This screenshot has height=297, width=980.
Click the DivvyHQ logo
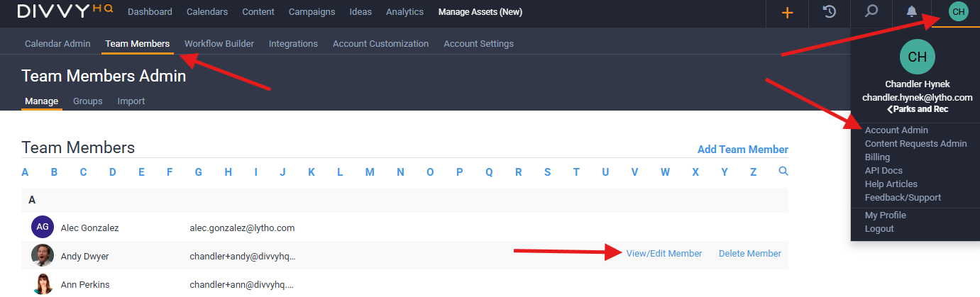65,11
